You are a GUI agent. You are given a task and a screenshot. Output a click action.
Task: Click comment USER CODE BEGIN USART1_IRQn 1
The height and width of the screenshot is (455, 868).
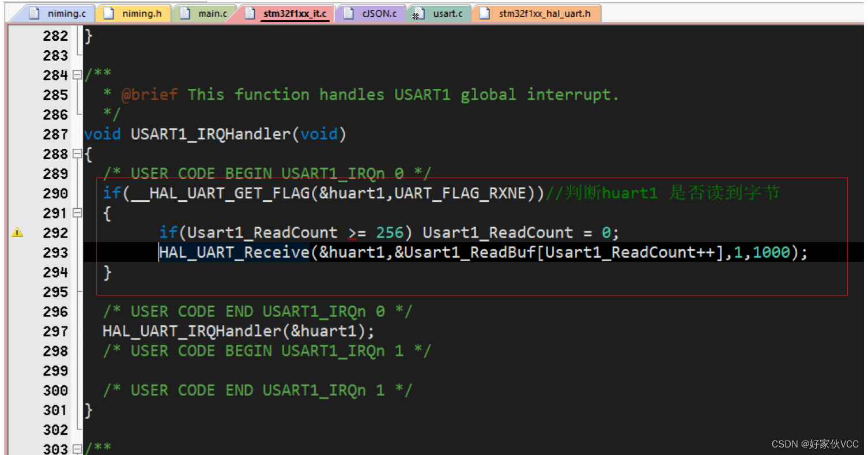pyautogui.click(x=267, y=351)
